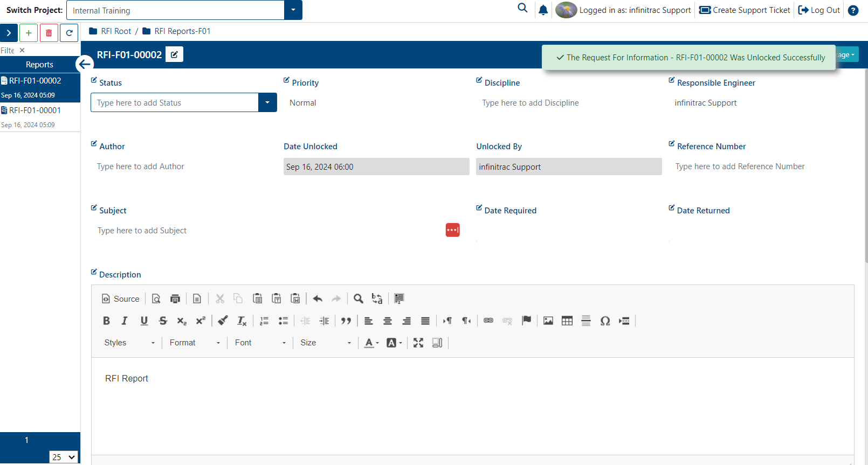Click the Print icon in editor toolbar
This screenshot has height=465, width=868.
tap(175, 299)
